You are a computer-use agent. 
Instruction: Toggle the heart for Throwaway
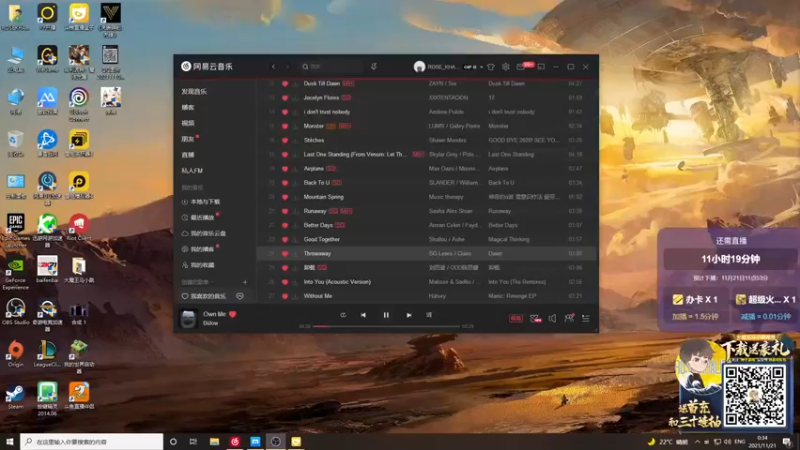pyautogui.click(x=285, y=254)
